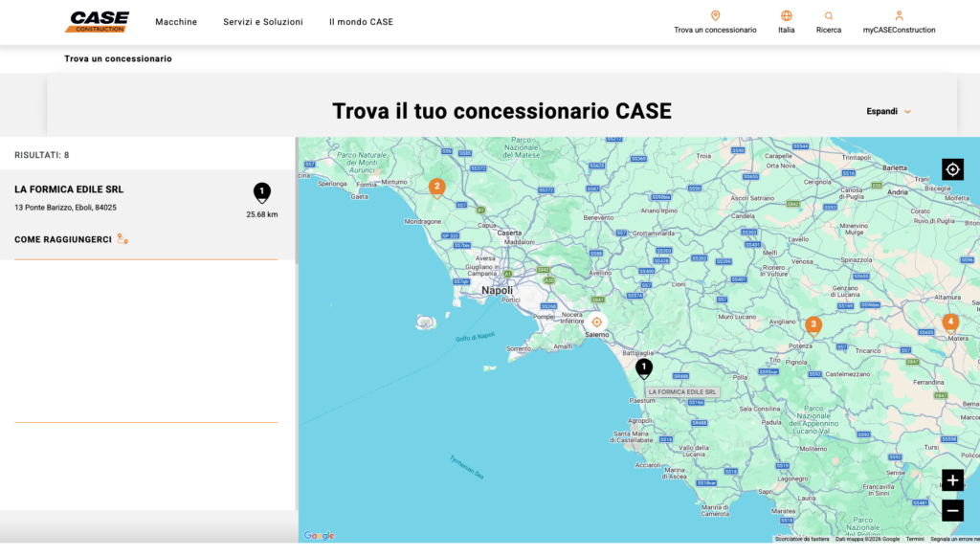Click the LA FORMICA EDILE SRL map label
The height and width of the screenshot is (556, 980).
[681, 392]
